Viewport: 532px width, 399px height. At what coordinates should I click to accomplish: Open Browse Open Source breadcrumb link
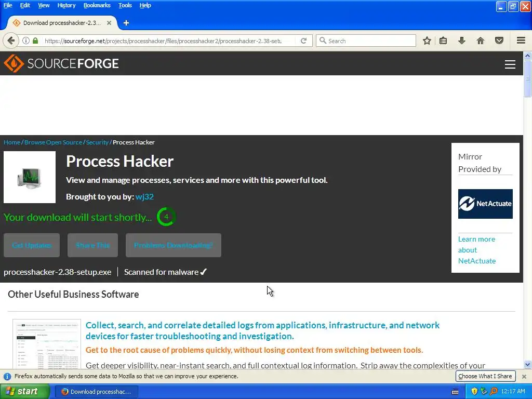[54, 142]
